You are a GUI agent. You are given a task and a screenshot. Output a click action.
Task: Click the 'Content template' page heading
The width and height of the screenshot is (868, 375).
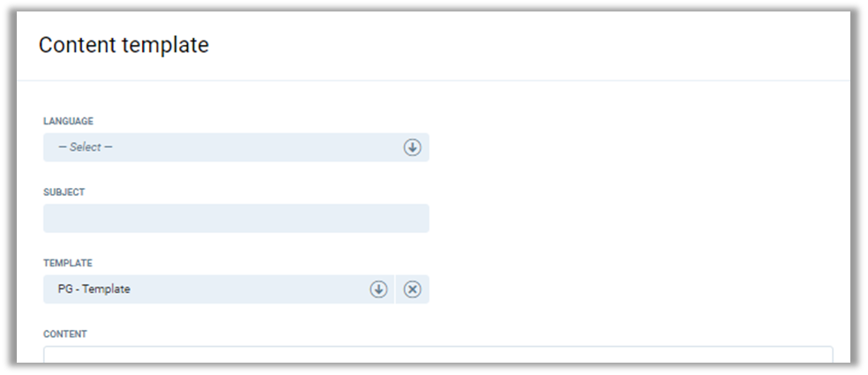click(123, 45)
